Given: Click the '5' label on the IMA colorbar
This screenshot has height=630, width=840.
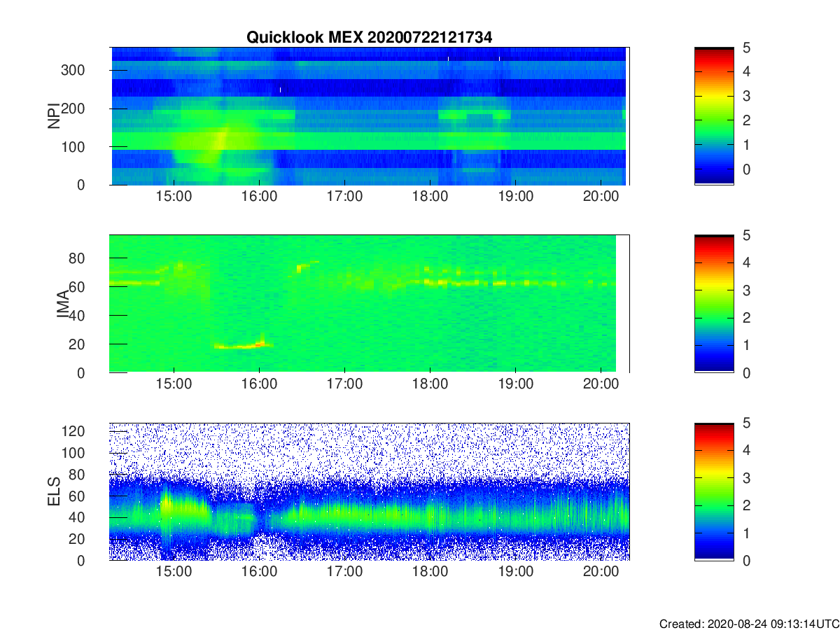Looking at the screenshot, I should coord(746,235).
